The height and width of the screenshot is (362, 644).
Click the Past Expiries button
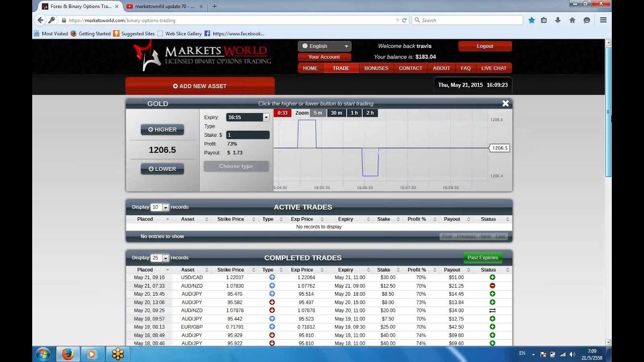click(x=482, y=258)
